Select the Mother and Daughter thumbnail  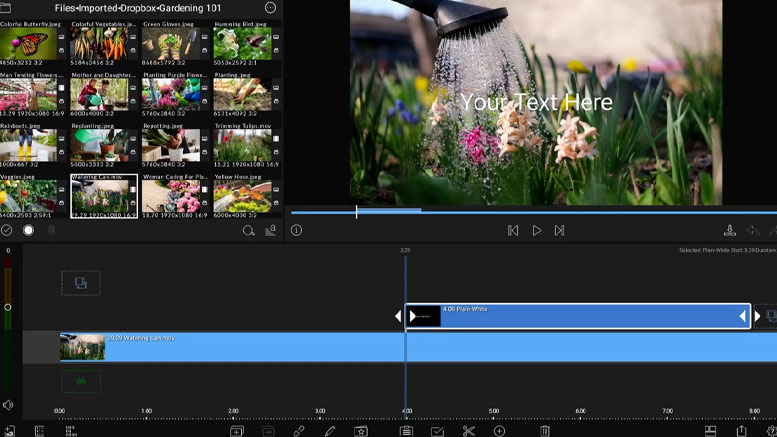click(x=100, y=95)
